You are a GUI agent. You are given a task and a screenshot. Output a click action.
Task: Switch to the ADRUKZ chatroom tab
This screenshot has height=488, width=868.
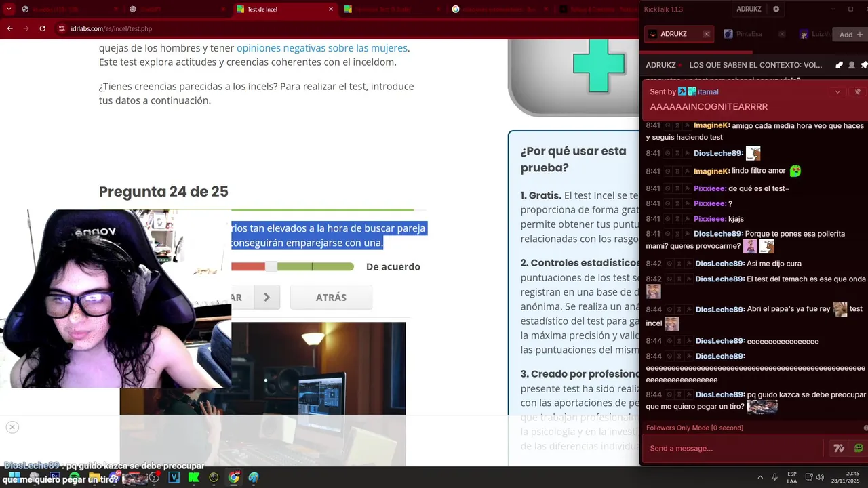click(678, 34)
